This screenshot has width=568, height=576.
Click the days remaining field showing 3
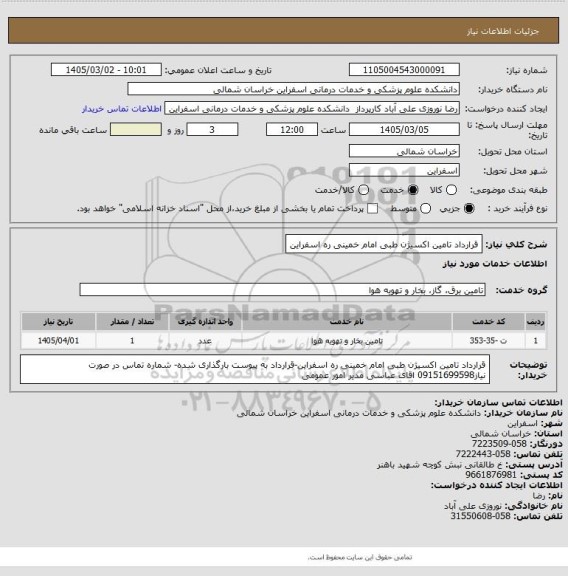click(212, 130)
